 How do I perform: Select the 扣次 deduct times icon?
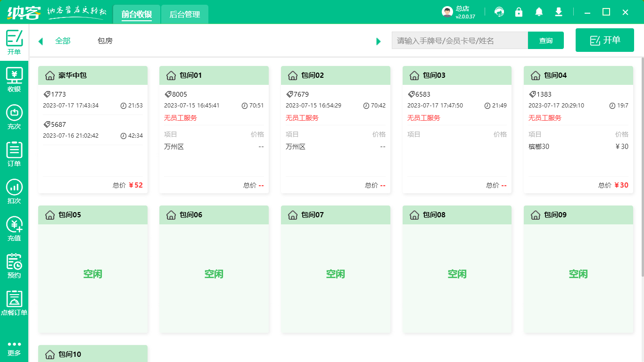(14, 191)
